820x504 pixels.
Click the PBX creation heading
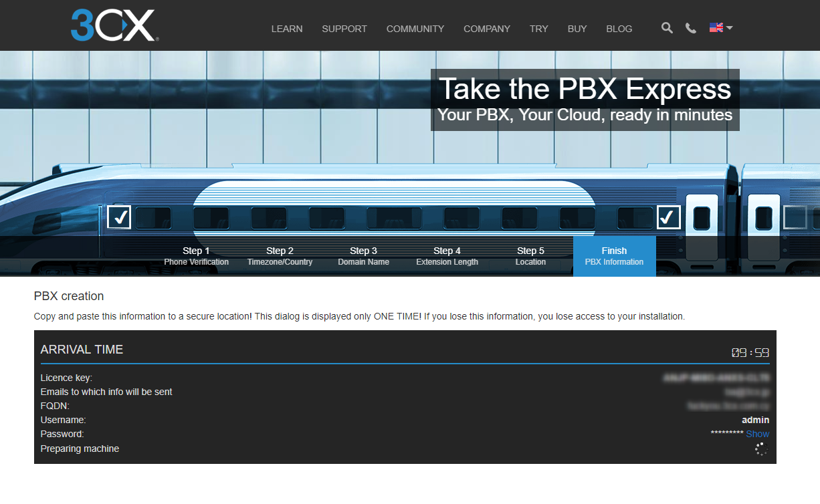pyautogui.click(x=69, y=296)
